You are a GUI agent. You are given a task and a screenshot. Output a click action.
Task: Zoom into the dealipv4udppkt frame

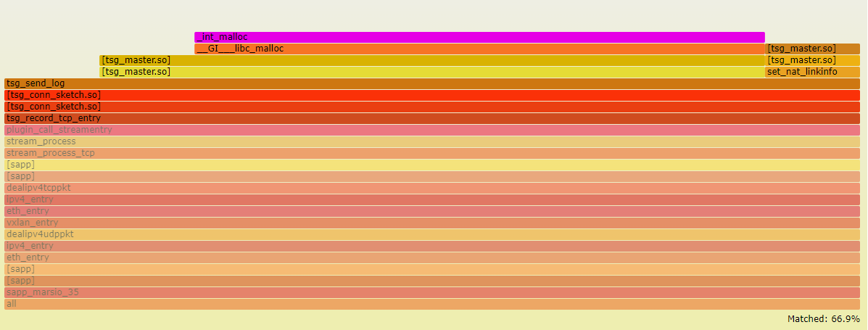pos(432,234)
